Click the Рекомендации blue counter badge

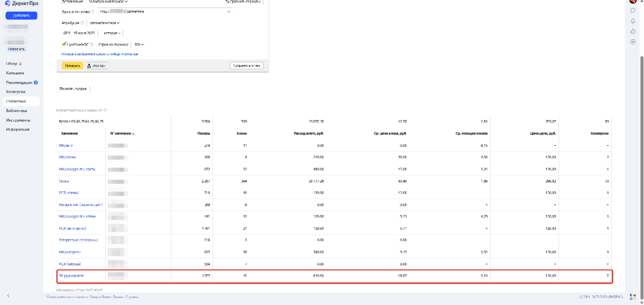tap(35, 83)
